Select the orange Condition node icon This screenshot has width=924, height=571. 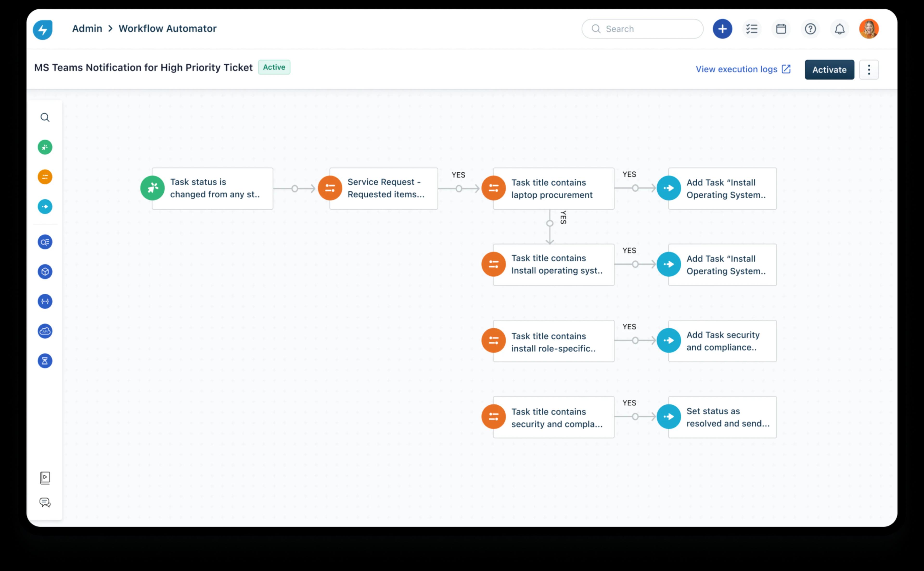tap(45, 176)
